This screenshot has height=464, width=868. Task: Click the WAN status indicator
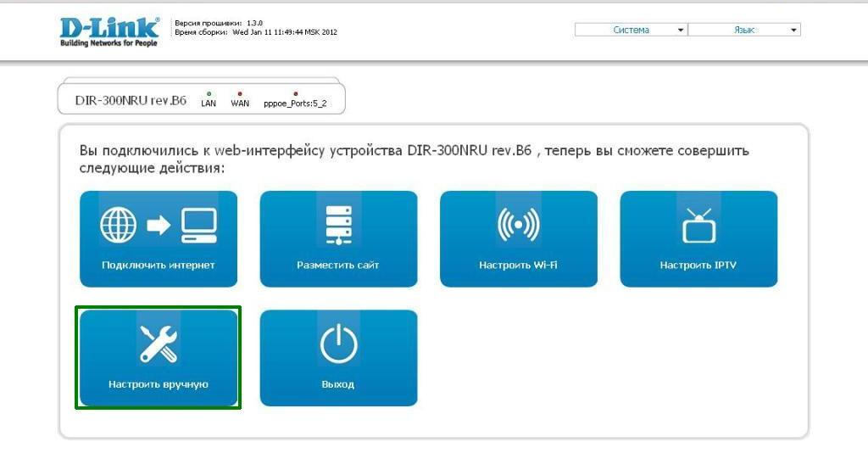[240, 99]
